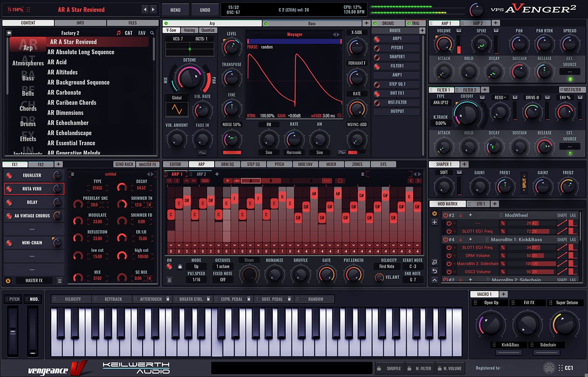Open the filter TYPE dropdown ANA LP12
588x377 pixels.
click(x=441, y=102)
